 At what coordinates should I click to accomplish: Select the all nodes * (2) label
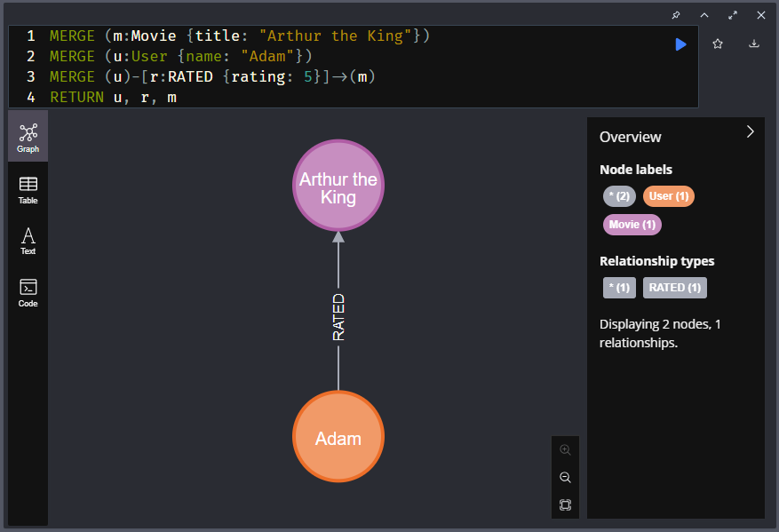point(619,196)
